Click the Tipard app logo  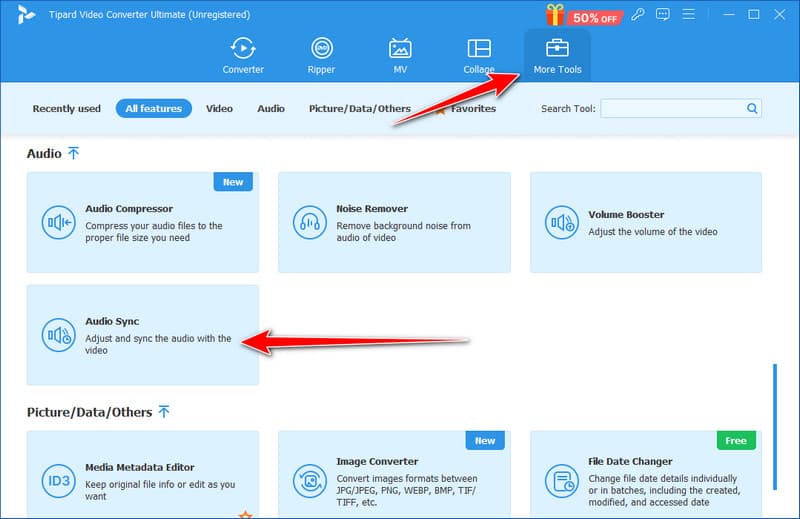point(25,14)
